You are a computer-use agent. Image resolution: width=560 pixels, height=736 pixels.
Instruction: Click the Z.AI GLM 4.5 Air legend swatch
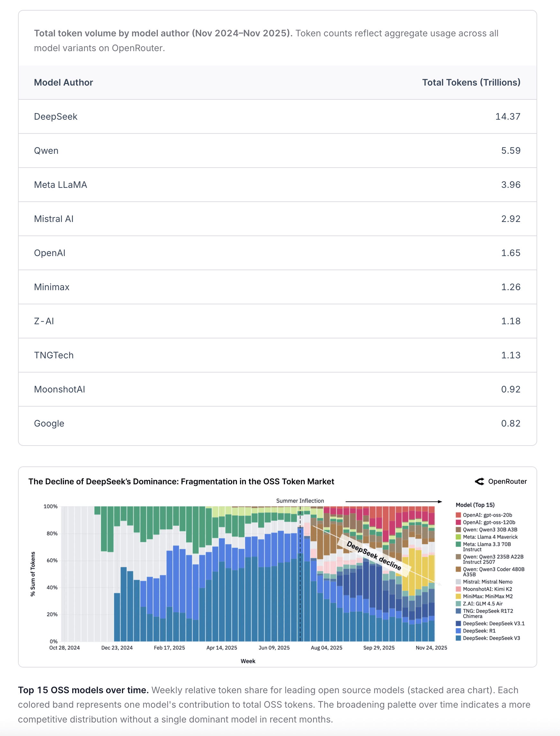pos(458,603)
